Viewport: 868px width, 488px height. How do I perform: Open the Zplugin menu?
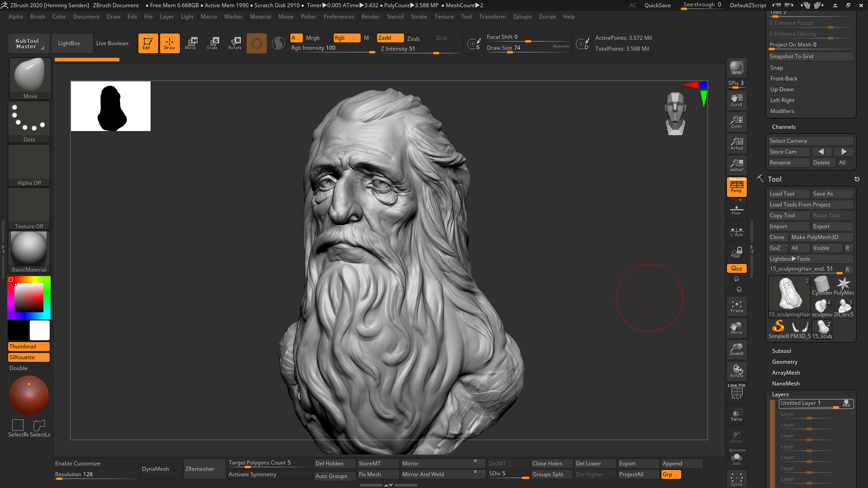(522, 17)
